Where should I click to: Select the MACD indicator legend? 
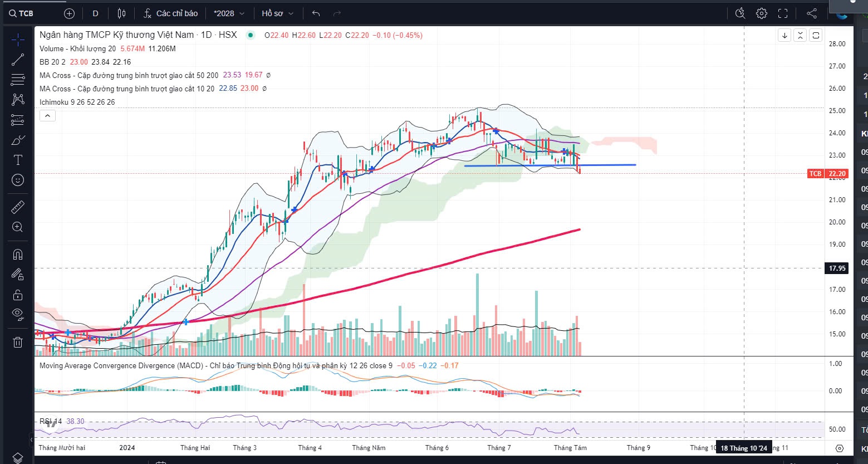point(216,365)
